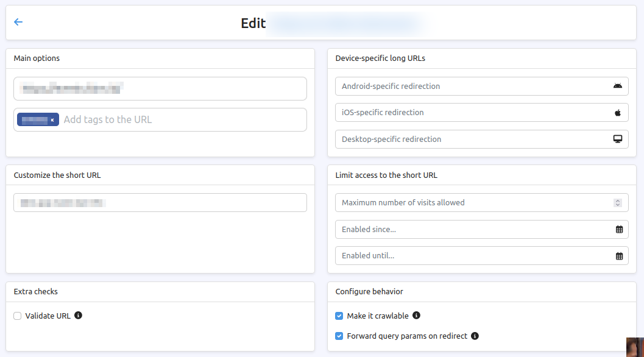
Task: Disable the Make it crawlable checkbox
Action: pos(339,316)
